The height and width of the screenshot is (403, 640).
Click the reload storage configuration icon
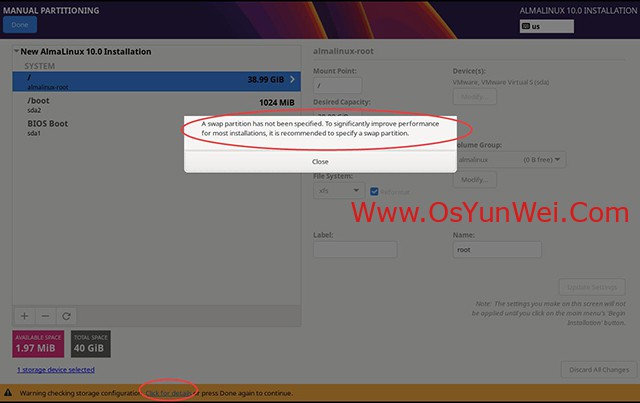pos(66,315)
